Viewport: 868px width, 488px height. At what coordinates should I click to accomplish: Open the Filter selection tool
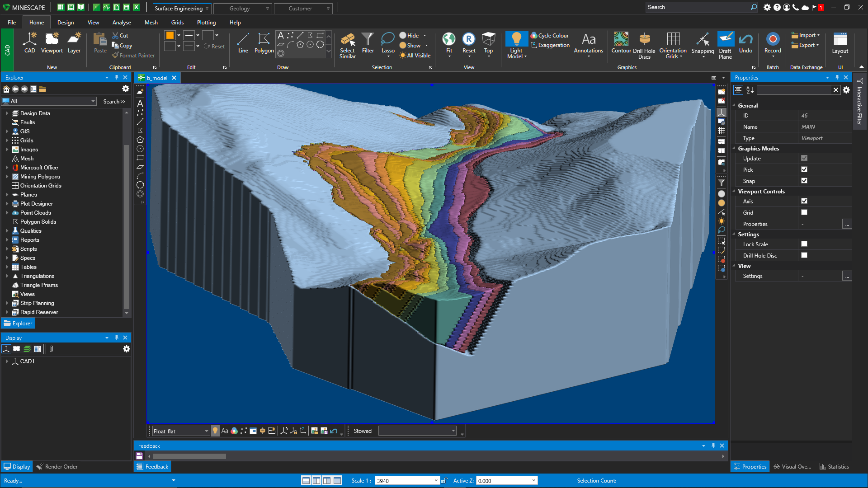pos(368,40)
